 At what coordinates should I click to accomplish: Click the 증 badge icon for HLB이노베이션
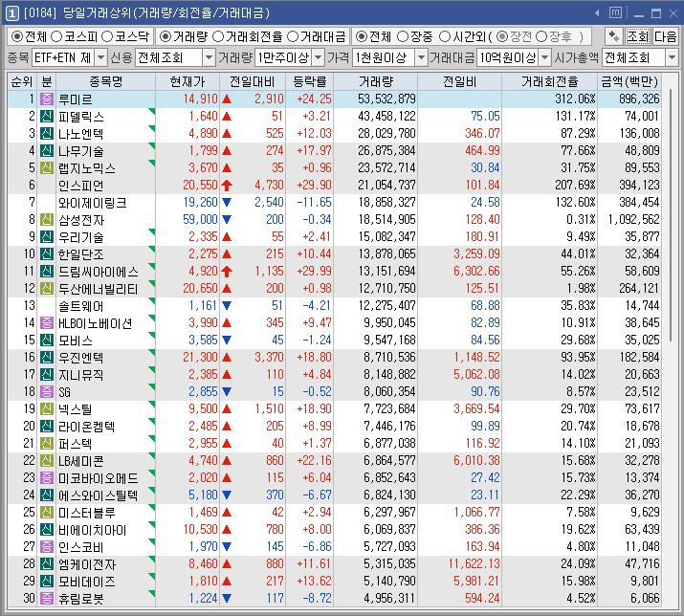tap(47, 323)
